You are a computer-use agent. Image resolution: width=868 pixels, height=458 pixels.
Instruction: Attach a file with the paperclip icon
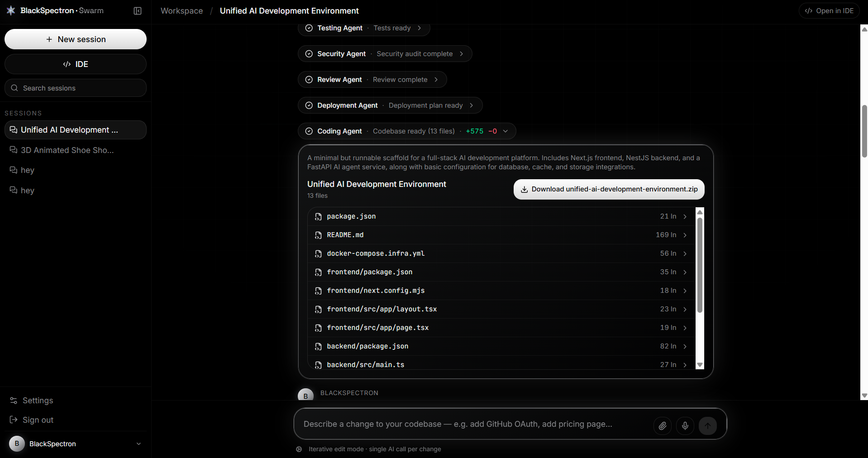click(x=663, y=426)
